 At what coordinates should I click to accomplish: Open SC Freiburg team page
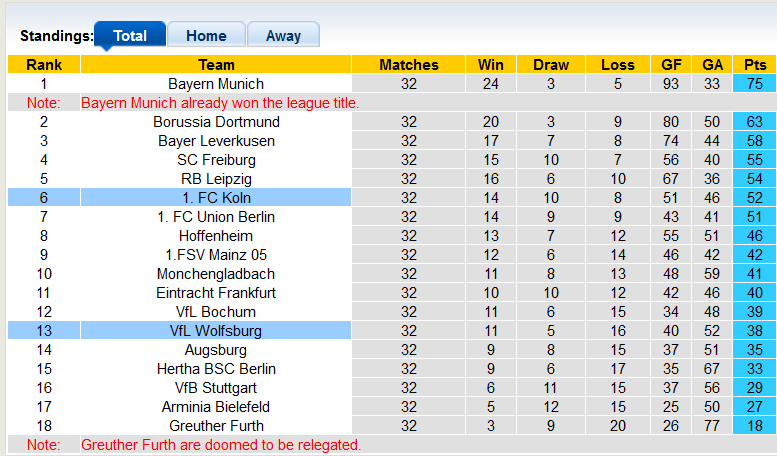216,160
